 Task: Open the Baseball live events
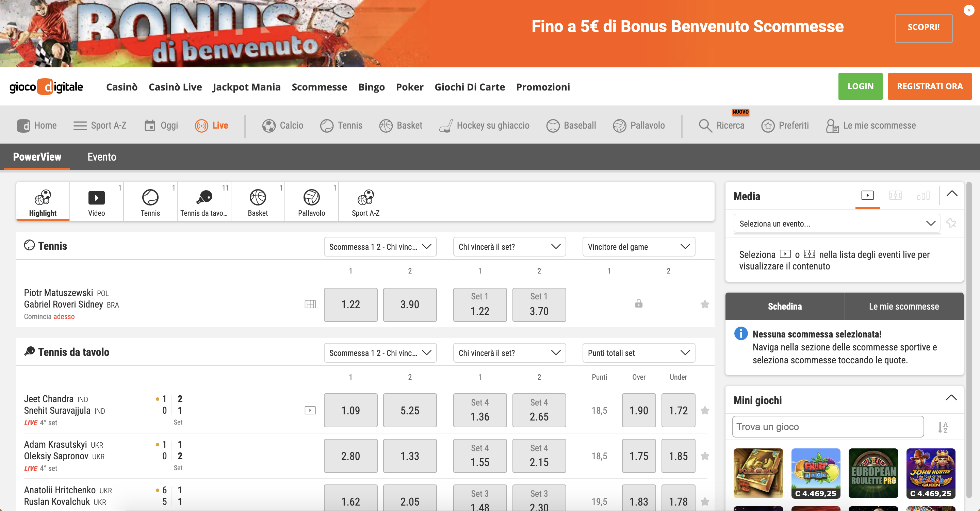pos(571,125)
